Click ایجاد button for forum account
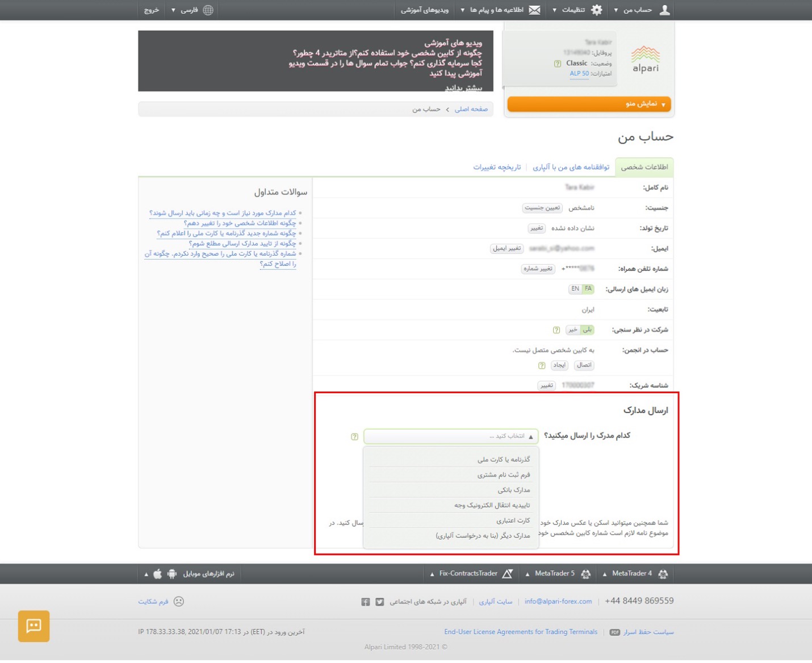812x663 pixels. tap(559, 365)
